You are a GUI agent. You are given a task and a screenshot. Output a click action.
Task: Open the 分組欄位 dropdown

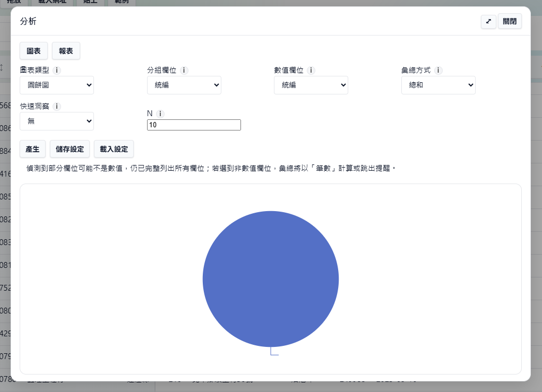184,85
